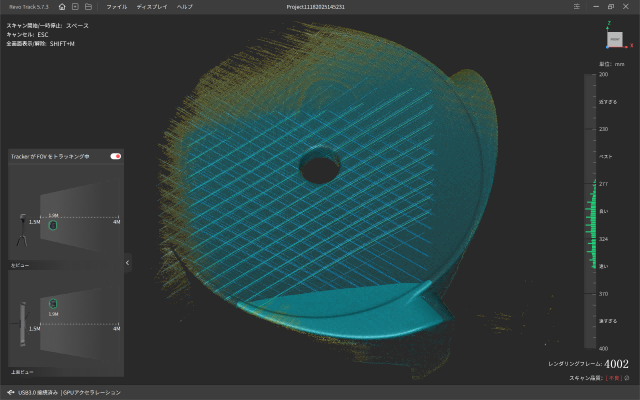640x400 pixels.
Task: Click the new project plus icon
Action: click(75, 6)
